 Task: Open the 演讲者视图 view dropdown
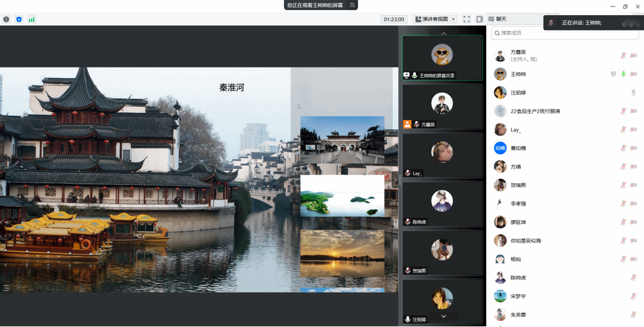(435, 19)
